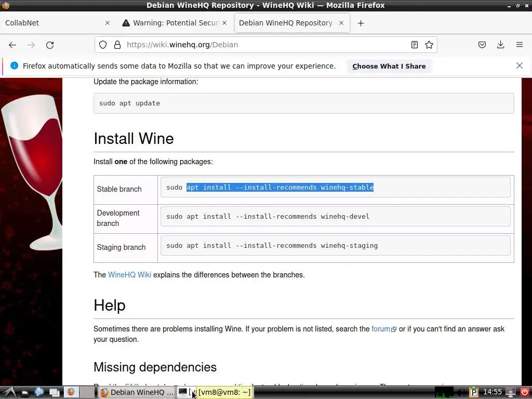This screenshot has width=532, height=399.
Task: Click the winehq-devel install command
Action: (x=335, y=217)
